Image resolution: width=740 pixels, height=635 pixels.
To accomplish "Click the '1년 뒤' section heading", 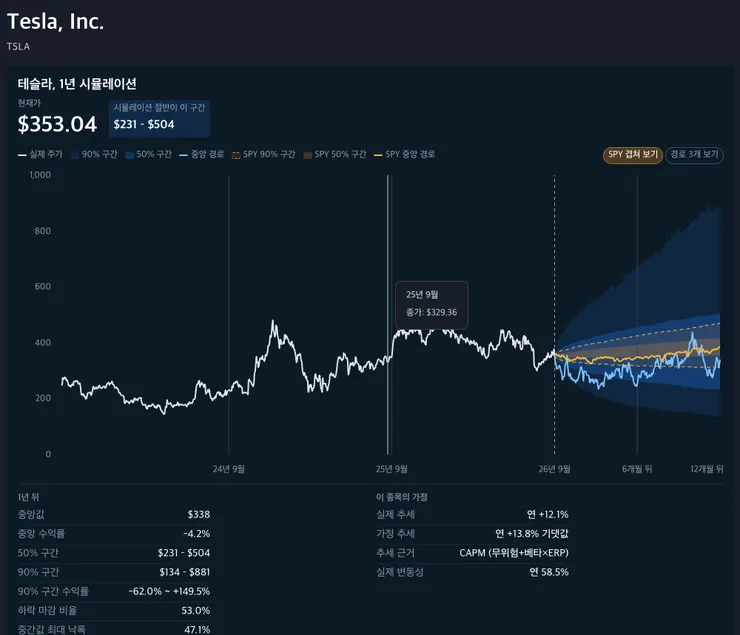I will coord(28,497).
